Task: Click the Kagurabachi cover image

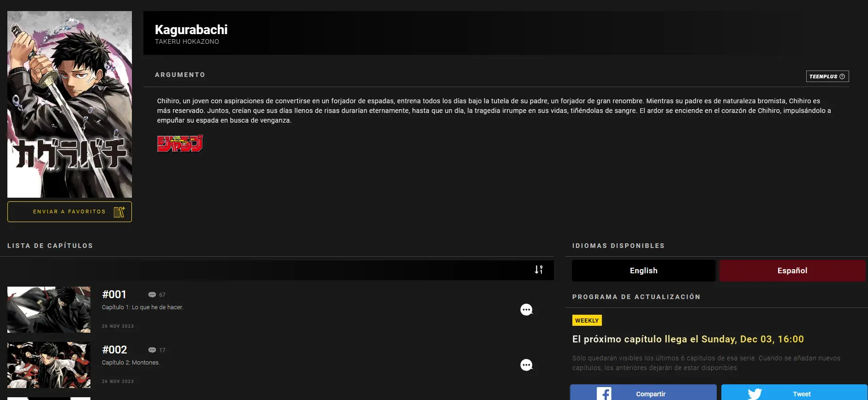Action: pos(70,105)
